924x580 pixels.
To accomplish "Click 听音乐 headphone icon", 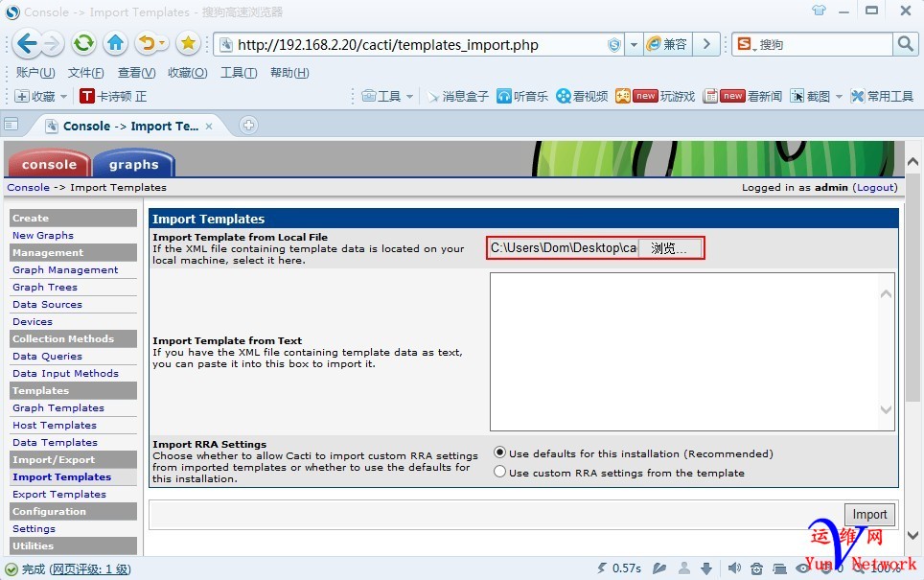I will [x=504, y=96].
